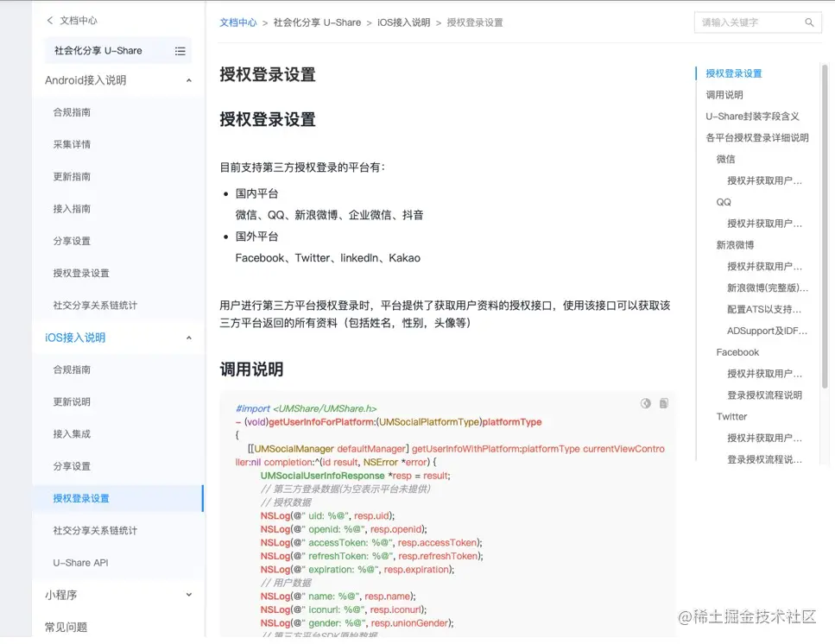This screenshot has height=644, width=835.
Task: Open 接入指南 in sidebar
Action: coord(72,209)
